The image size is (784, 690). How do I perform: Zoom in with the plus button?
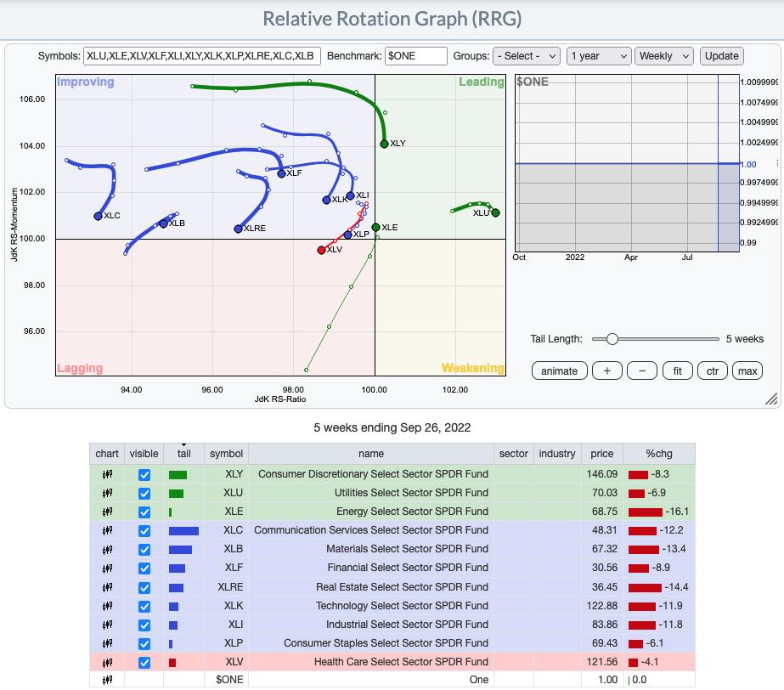[x=607, y=371]
